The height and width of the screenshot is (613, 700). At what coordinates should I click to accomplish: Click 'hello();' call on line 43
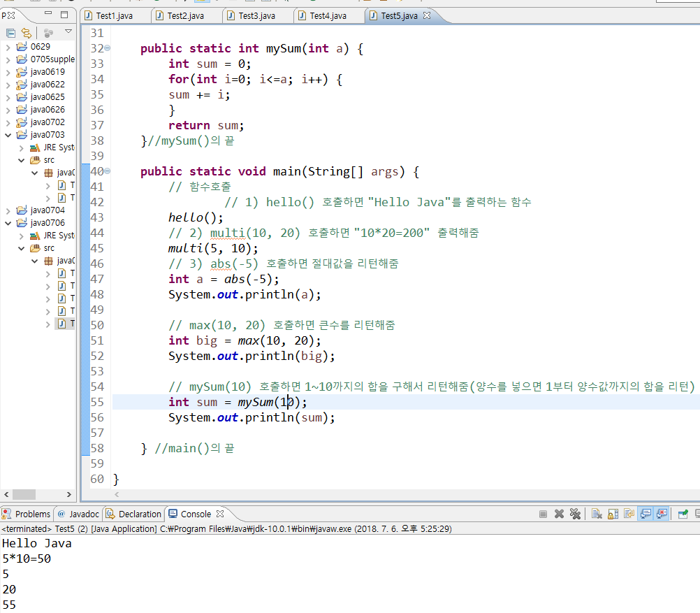click(196, 217)
